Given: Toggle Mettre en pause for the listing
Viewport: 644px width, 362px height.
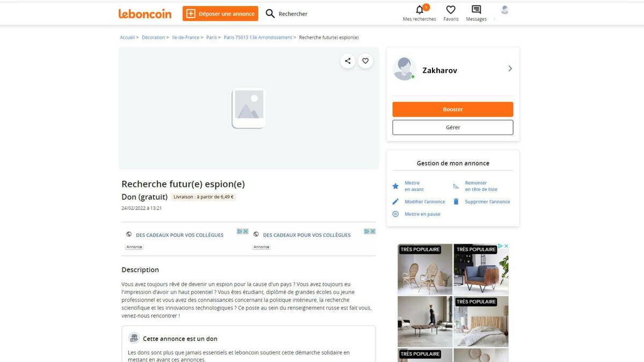Looking at the screenshot, I should (416, 214).
